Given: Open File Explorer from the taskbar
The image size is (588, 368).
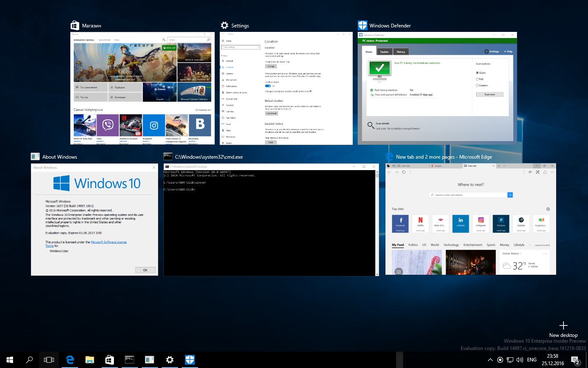Looking at the screenshot, I should click(x=90, y=360).
